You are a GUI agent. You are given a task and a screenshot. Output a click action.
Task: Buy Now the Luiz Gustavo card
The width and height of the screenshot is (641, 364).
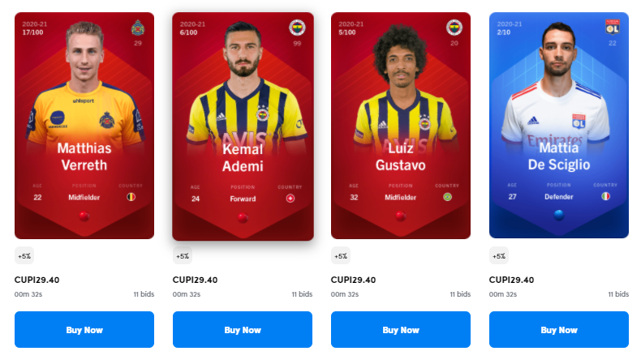(x=401, y=330)
